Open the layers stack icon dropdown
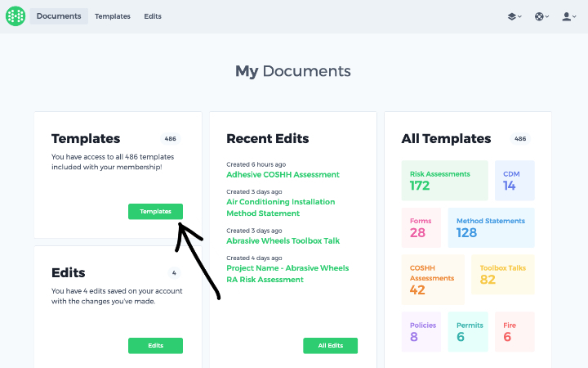 coord(514,16)
